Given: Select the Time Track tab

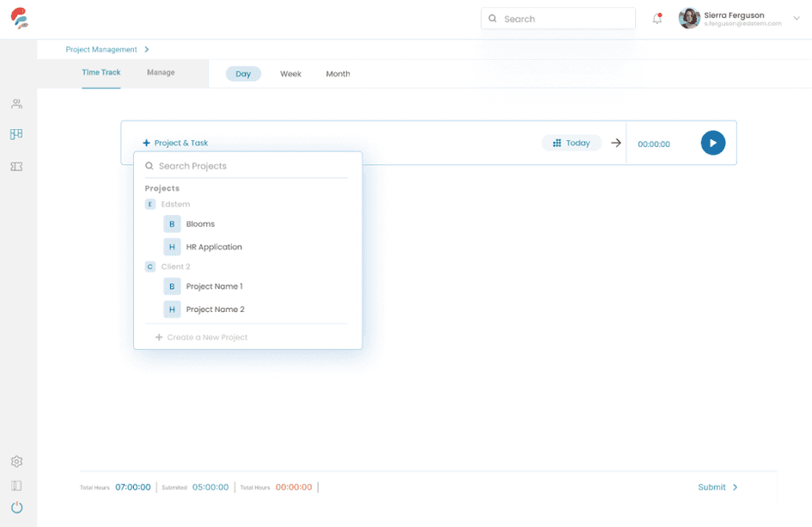Looking at the screenshot, I should [x=101, y=72].
